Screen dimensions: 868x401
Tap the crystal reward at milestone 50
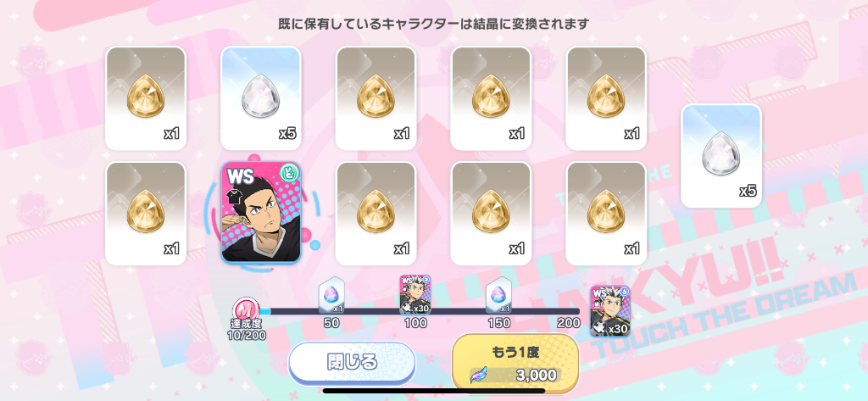[x=332, y=295]
